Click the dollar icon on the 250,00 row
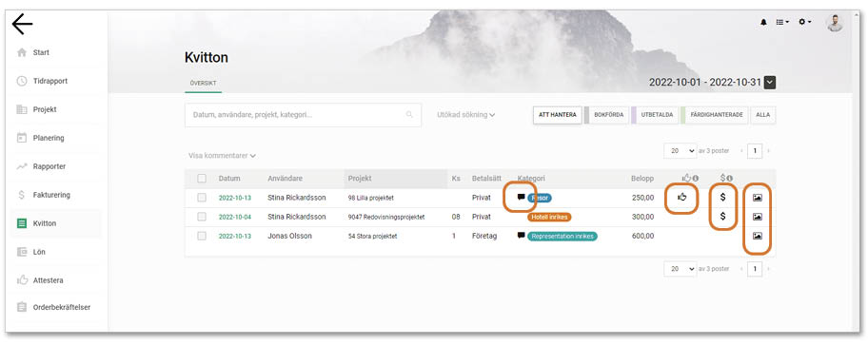 tap(723, 197)
